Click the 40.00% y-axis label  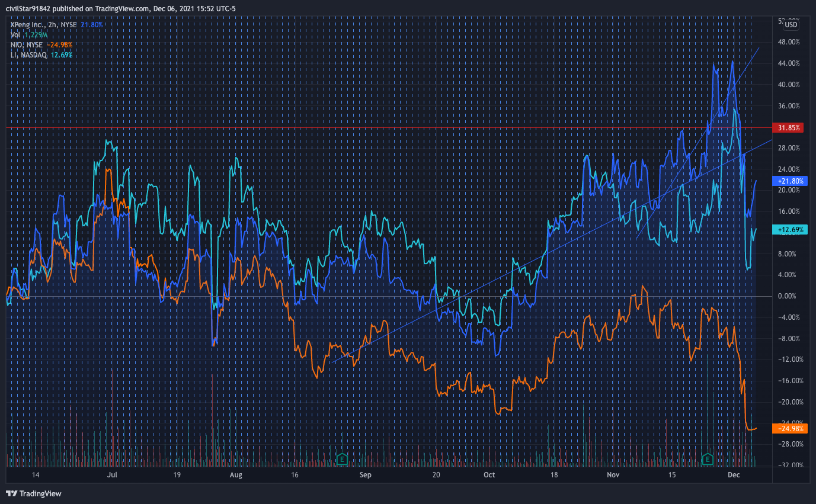tap(789, 85)
